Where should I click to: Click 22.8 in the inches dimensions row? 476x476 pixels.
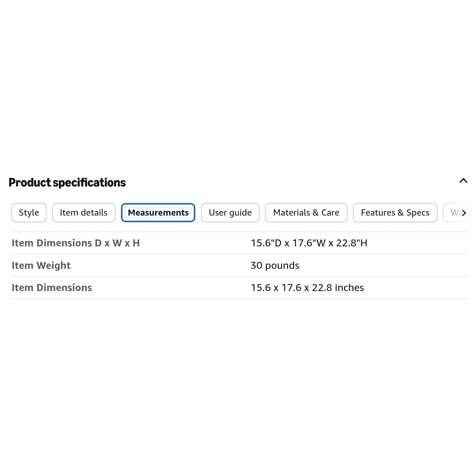[x=322, y=288]
